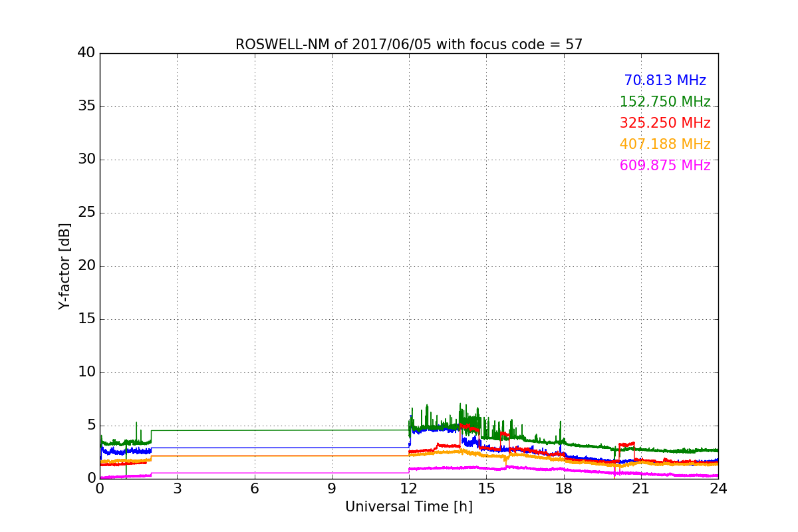Click the Y-factor [dB] axis label

pyautogui.click(x=65, y=266)
